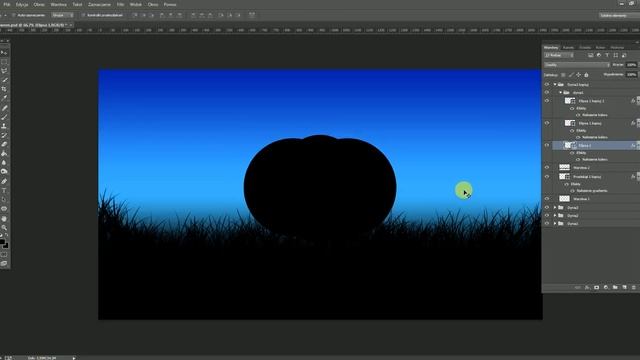This screenshot has width=640, height=360.
Task: Switch to the Kanały tab
Action: [x=568, y=47]
